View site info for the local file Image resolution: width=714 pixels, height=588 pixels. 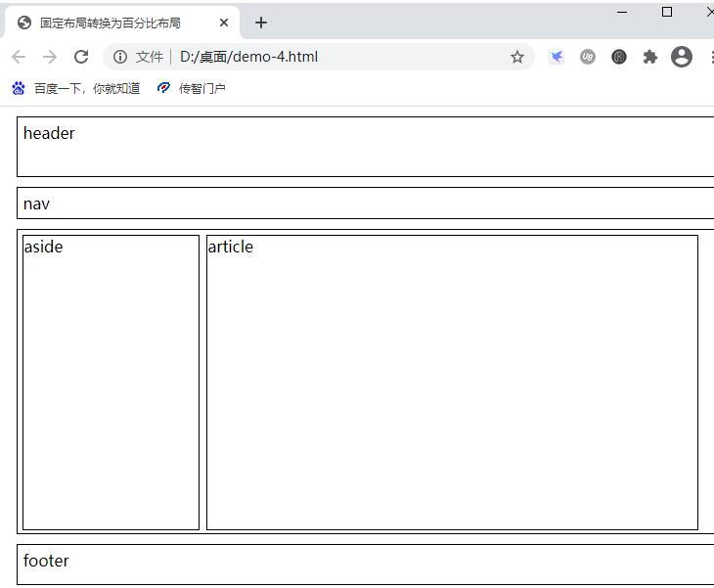(120, 57)
